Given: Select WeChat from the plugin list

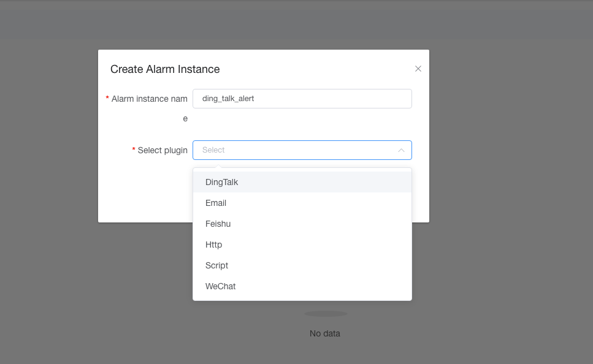Looking at the screenshot, I should tap(221, 286).
